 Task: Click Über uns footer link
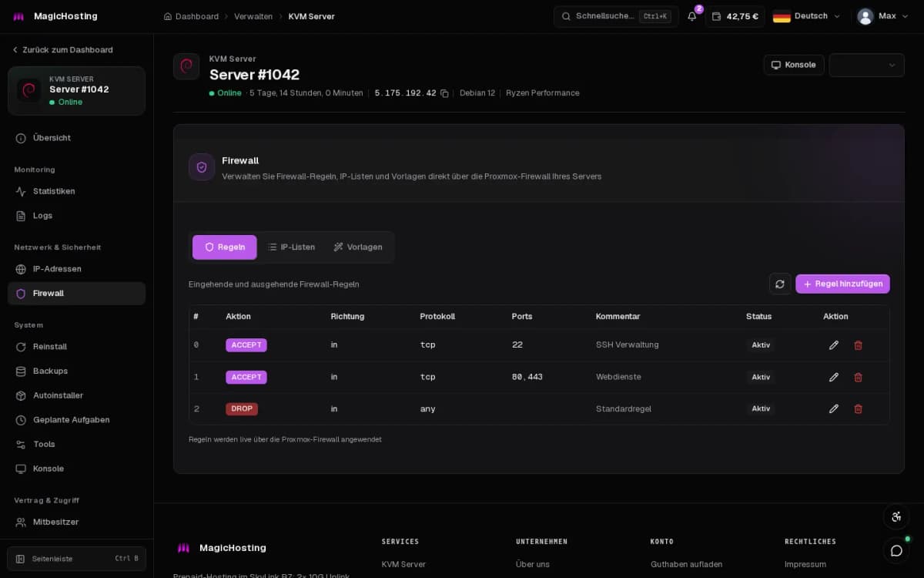tap(533, 564)
